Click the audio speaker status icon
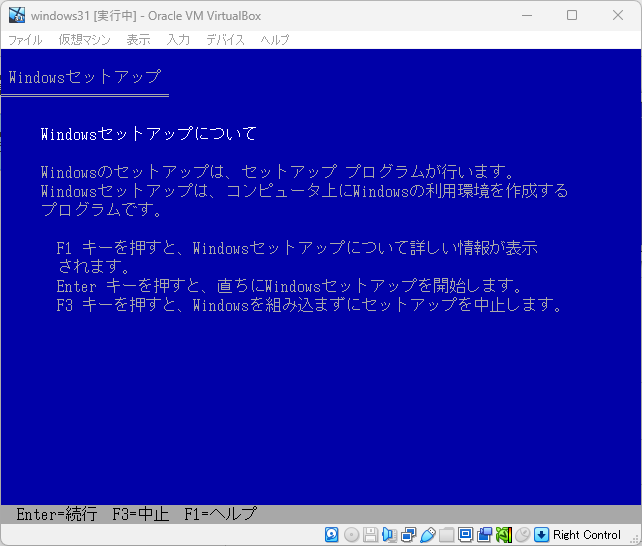642x546 pixels. (389, 535)
